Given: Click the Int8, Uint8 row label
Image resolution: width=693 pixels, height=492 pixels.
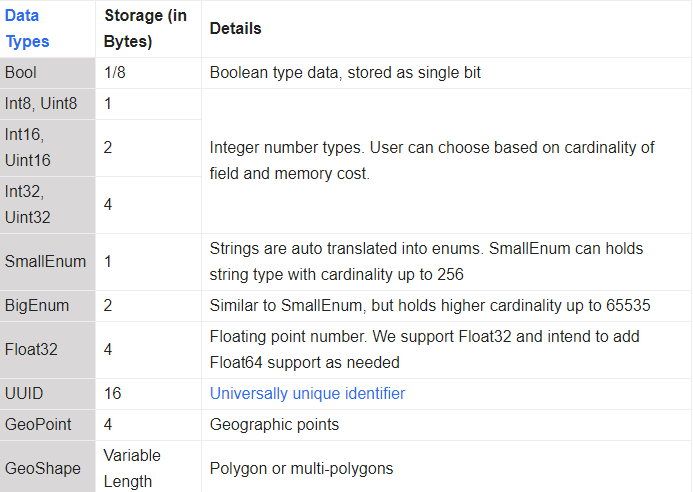Looking at the screenshot, I should tap(47, 103).
